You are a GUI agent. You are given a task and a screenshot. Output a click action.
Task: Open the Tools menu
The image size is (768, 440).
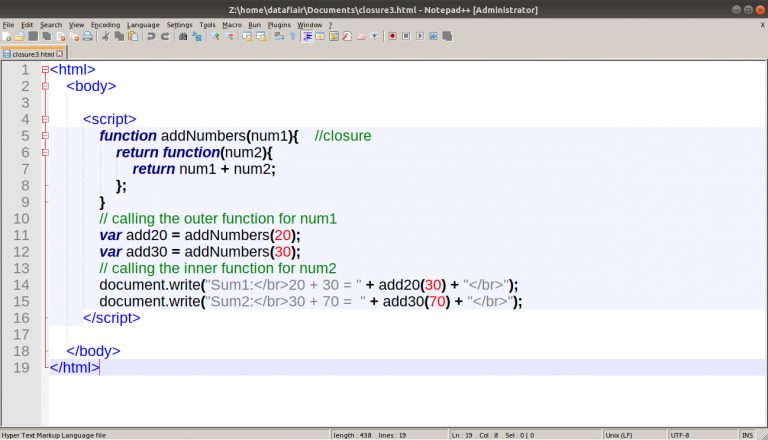pyautogui.click(x=207, y=24)
